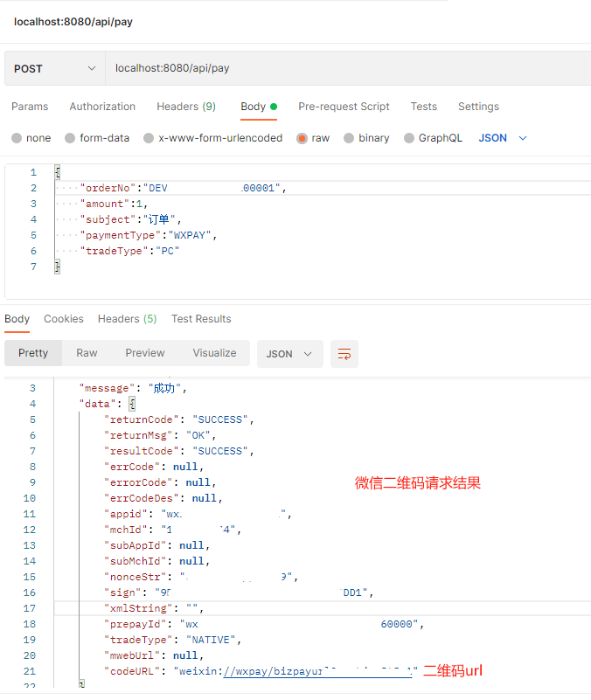Image resolution: width=591 pixels, height=700 pixels.
Task: Click the "sign" response line
Action: click(x=239, y=593)
